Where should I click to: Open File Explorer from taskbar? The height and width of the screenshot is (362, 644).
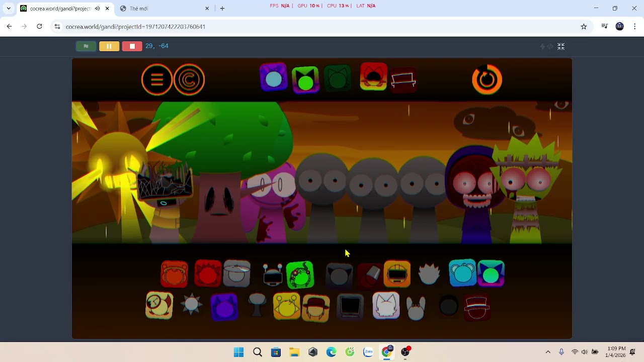point(294,352)
